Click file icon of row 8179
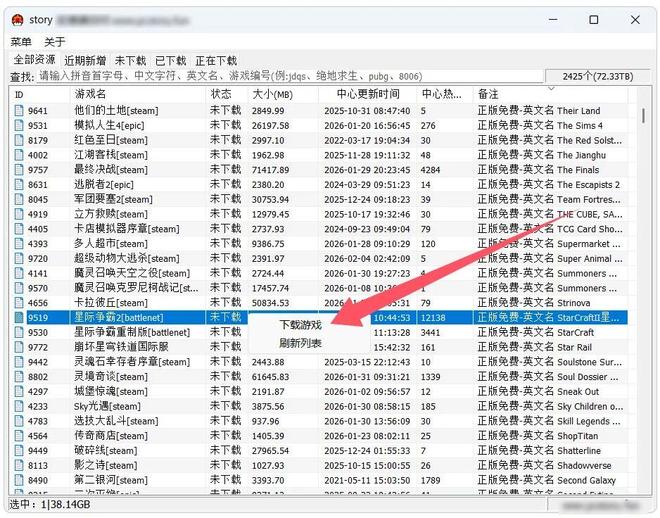The height and width of the screenshot is (518, 660). (19, 140)
